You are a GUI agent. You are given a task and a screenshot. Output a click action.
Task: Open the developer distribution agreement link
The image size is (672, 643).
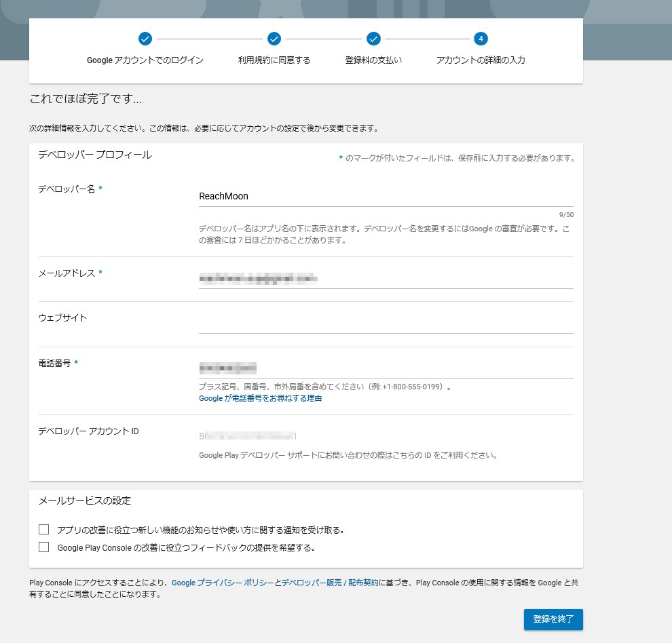330,583
